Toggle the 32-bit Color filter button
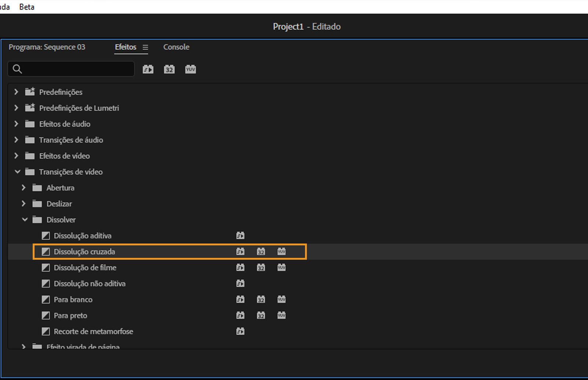The image size is (588, 380). pyautogui.click(x=169, y=69)
